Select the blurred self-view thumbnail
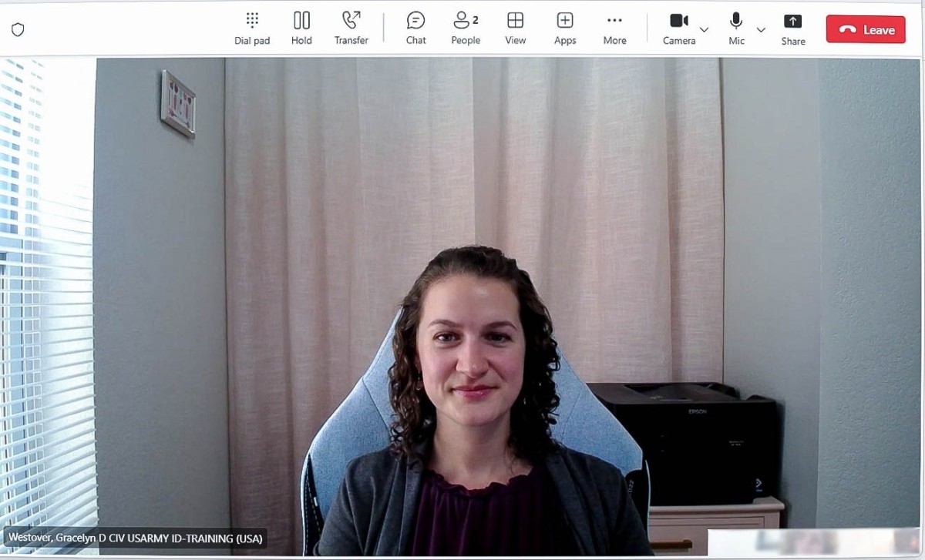Screen dimensions: 925x560 tap(814, 542)
